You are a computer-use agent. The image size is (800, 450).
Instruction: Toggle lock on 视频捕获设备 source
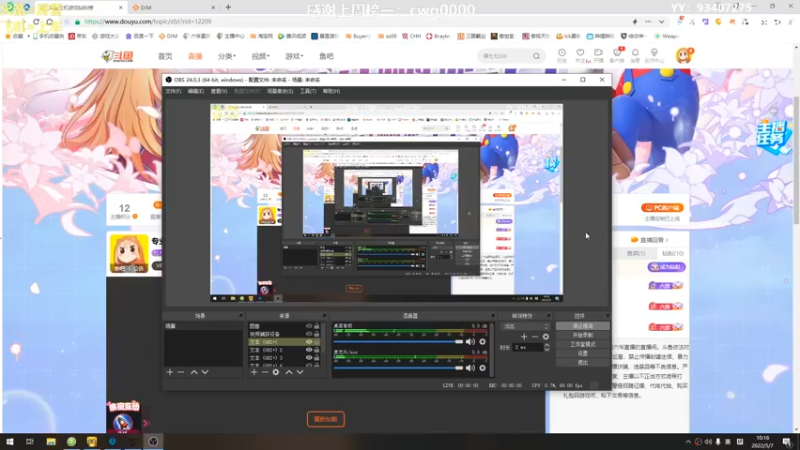click(317, 334)
